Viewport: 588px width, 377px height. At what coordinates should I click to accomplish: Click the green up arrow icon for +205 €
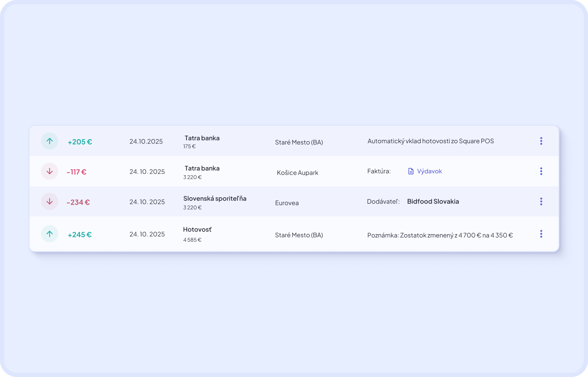coord(50,141)
